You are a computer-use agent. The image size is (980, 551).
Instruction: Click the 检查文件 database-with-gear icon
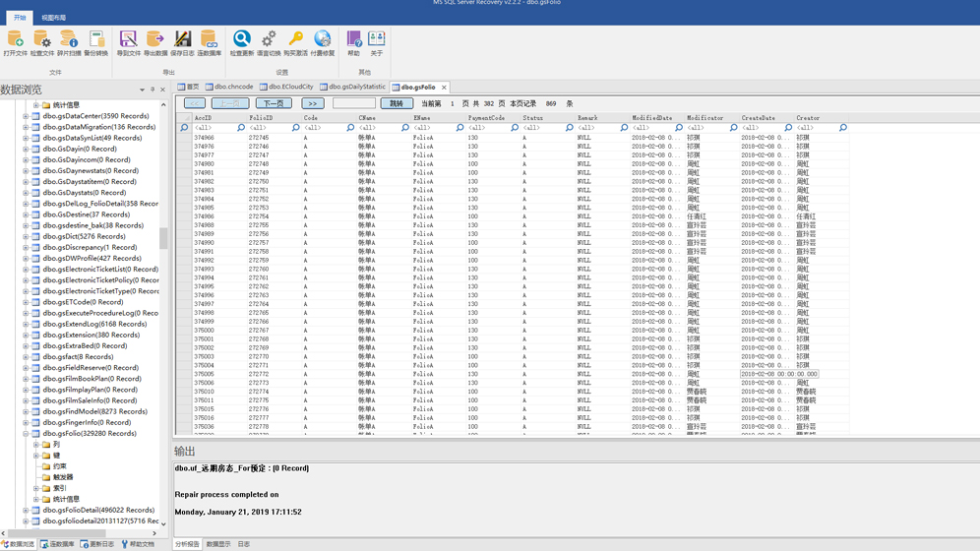pos(42,39)
